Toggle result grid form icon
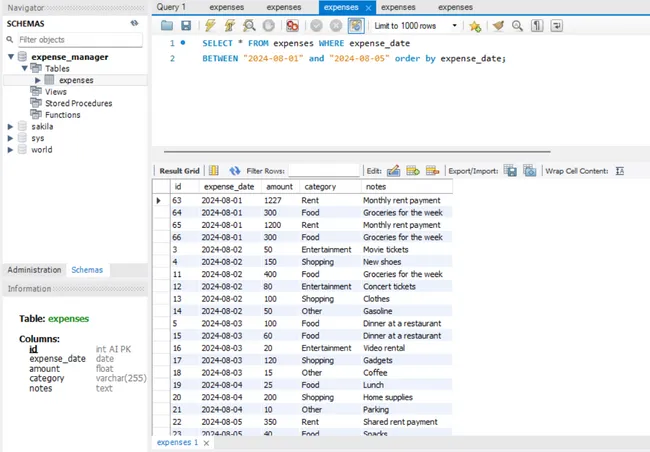Image resolution: width=650 pixels, height=452 pixels. point(213,171)
